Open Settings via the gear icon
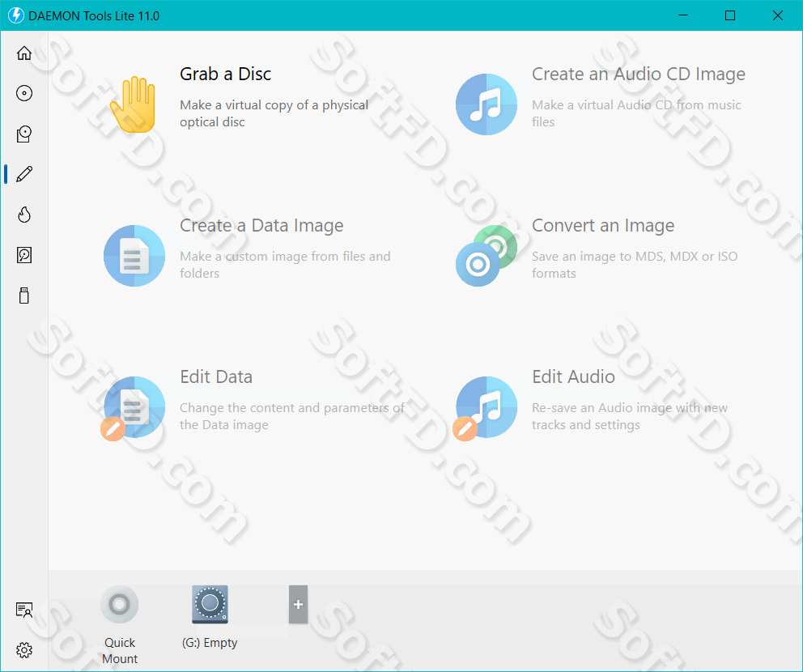803x672 pixels. (x=24, y=650)
